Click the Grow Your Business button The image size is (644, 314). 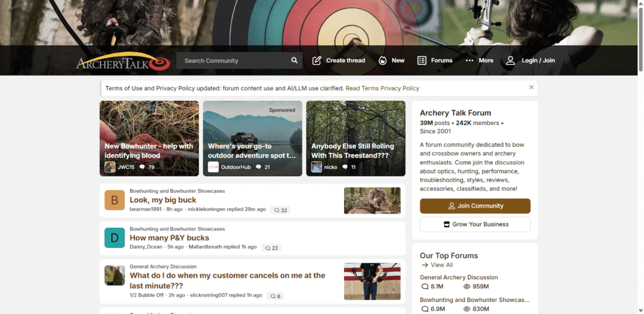[475, 225]
